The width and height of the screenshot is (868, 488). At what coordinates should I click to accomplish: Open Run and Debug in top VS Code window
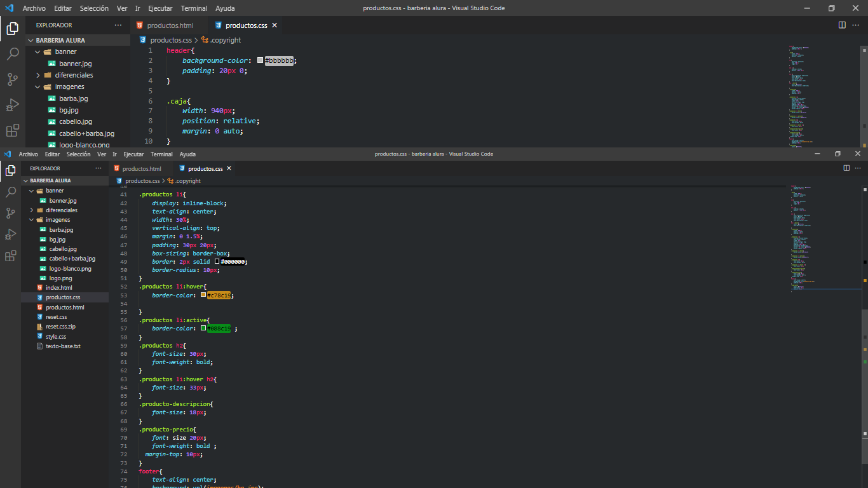tap(13, 105)
